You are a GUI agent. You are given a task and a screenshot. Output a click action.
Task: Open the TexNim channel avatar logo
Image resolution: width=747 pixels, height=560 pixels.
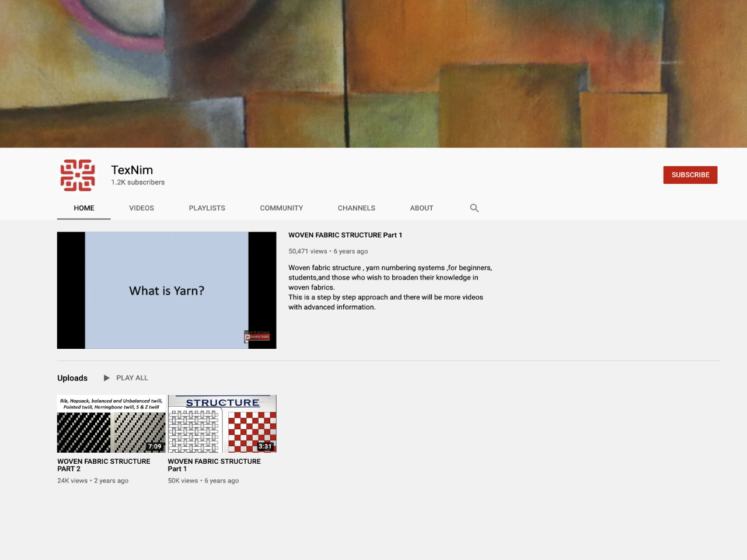pos(78,175)
